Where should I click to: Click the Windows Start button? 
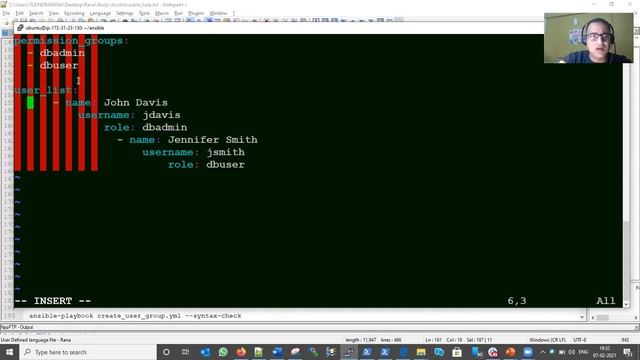[9, 352]
